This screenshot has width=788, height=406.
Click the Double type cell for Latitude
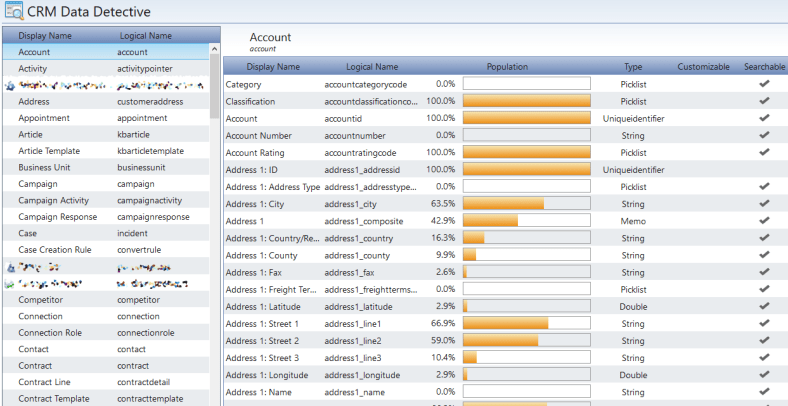[633, 307]
